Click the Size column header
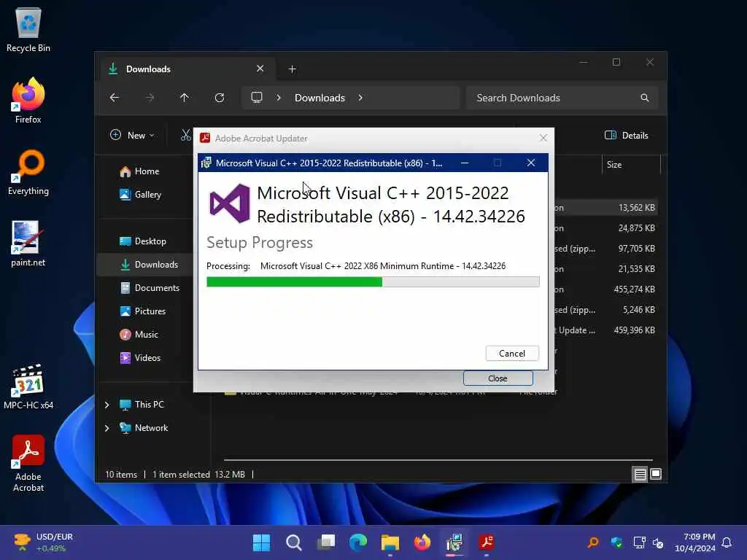The height and width of the screenshot is (560, 747). (x=631, y=165)
